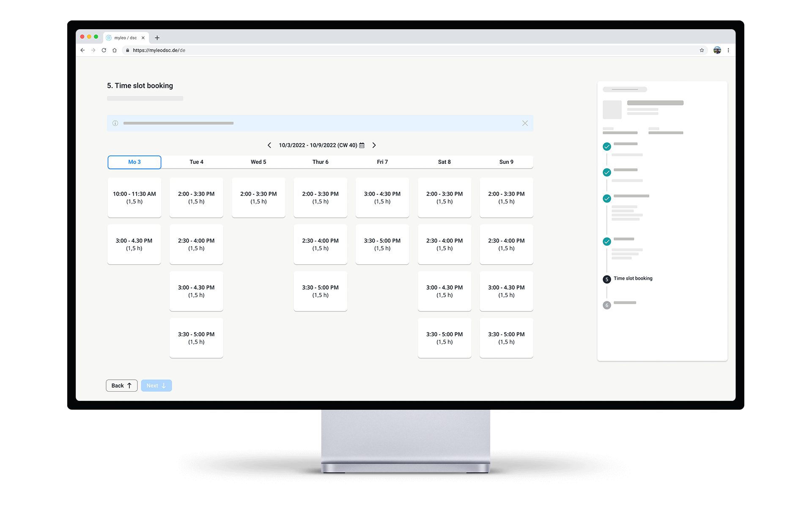The image size is (812, 508).
Task: Select Friday 3:30 - 5:00 PM slot
Action: point(382,244)
